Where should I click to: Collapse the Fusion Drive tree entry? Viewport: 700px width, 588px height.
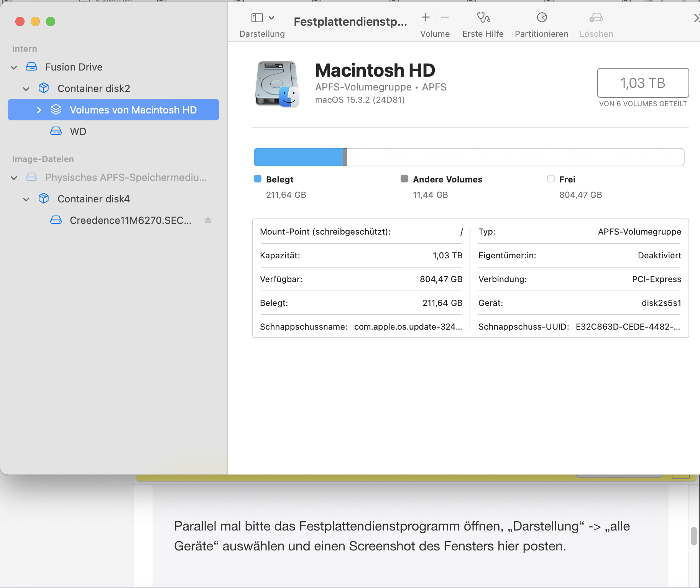tap(14, 67)
